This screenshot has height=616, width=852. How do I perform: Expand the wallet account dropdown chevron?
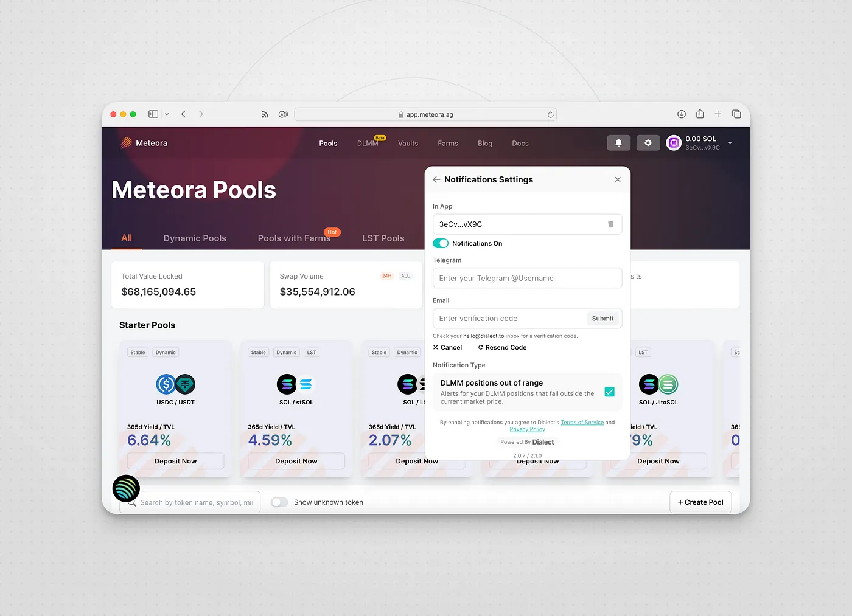coord(730,143)
